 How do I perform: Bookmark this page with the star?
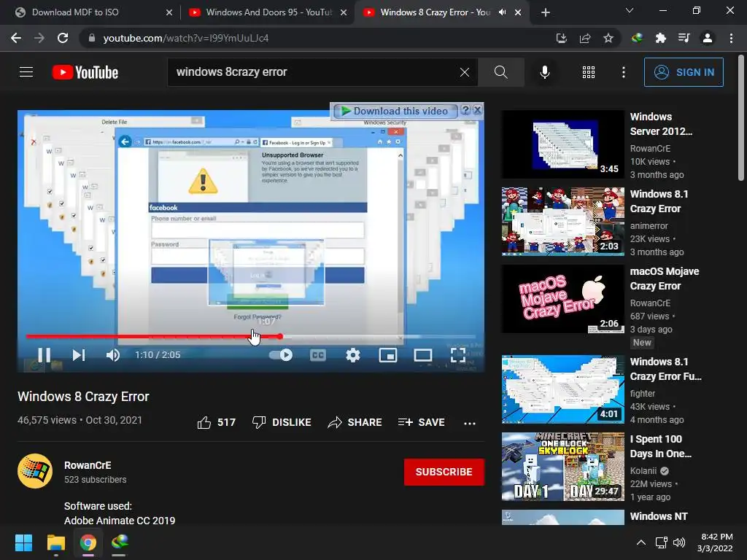tap(608, 38)
